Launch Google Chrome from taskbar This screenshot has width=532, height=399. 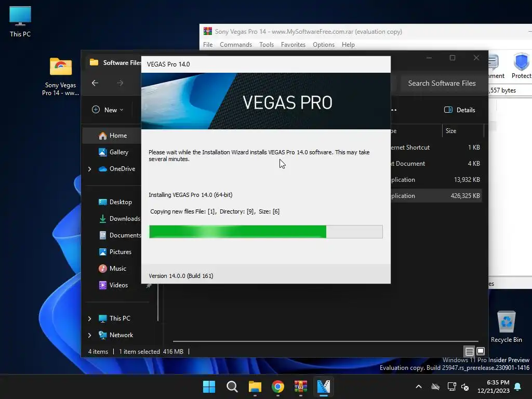(278, 387)
